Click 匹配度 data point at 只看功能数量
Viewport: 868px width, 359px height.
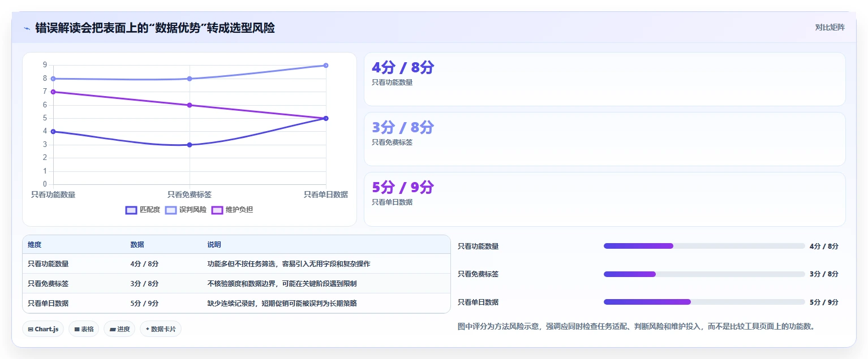tap(53, 132)
